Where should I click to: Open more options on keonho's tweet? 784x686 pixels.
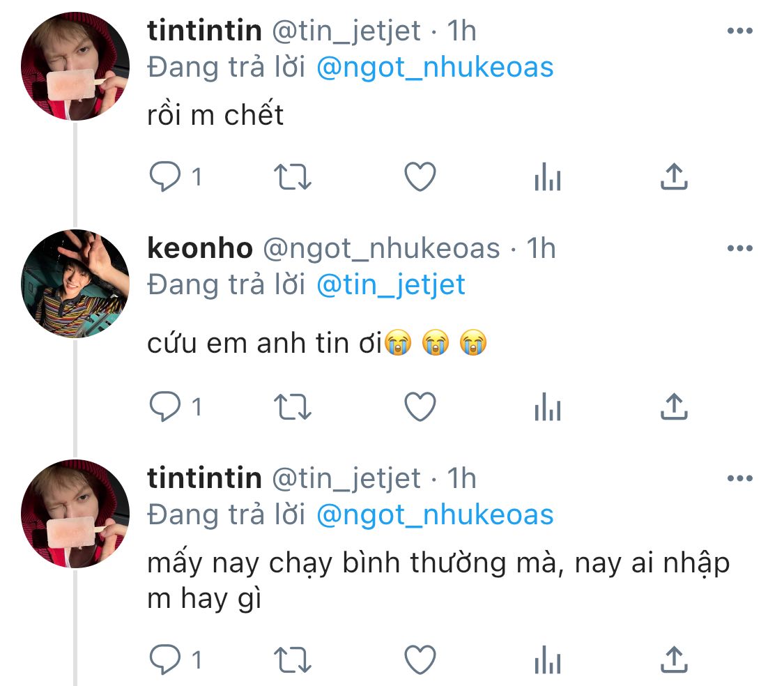739,248
